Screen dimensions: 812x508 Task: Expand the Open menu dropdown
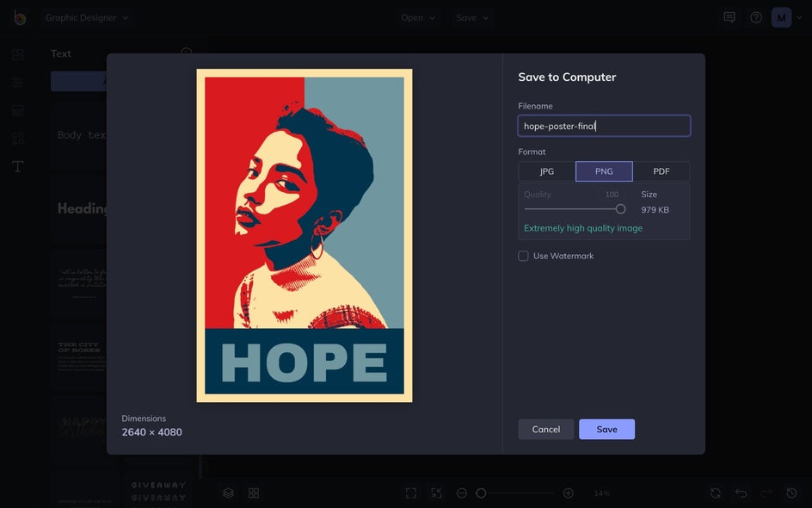tap(418, 17)
